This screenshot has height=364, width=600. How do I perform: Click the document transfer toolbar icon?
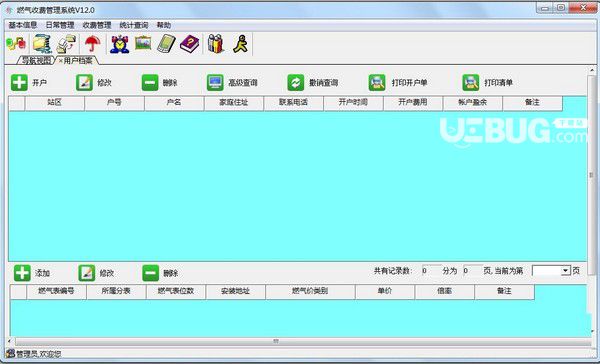coord(67,44)
